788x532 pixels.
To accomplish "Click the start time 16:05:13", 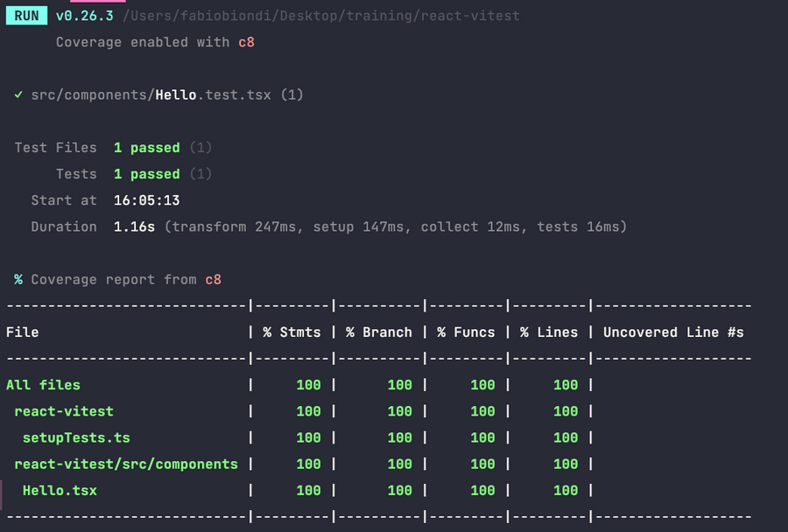I will pos(146,200).
